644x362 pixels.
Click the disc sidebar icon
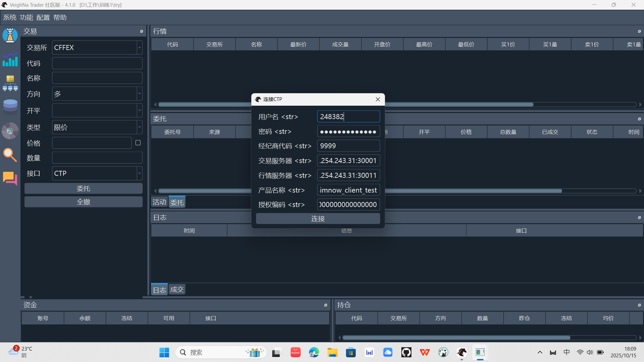(x=10, y=131)
